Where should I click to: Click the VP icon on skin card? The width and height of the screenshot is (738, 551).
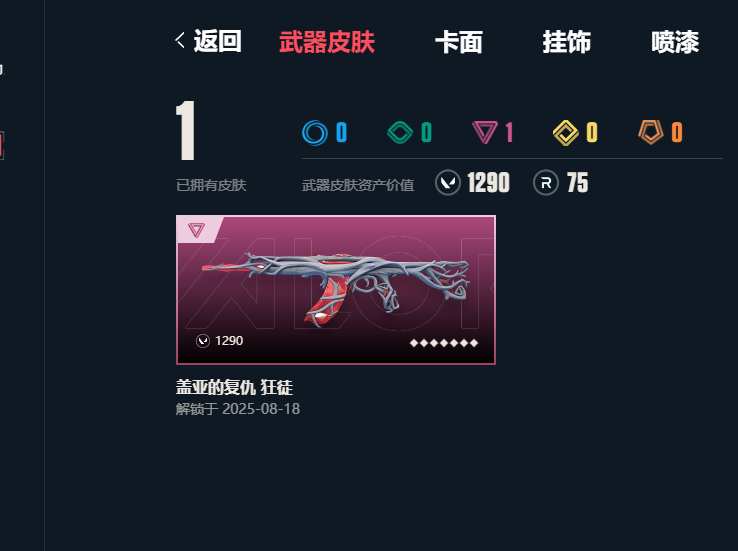click(203, 341)
